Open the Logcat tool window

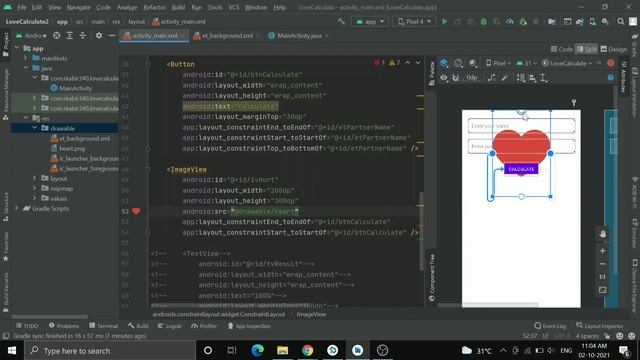point(169,326)
